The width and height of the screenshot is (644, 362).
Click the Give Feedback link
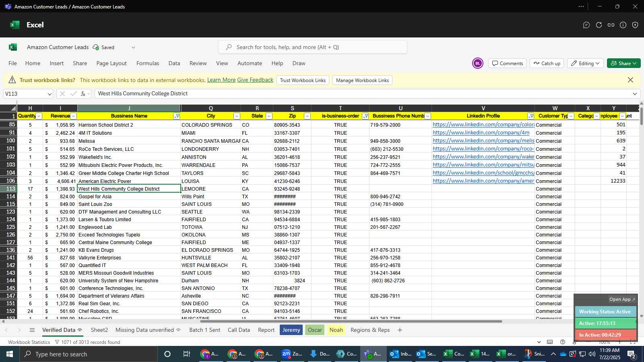(255, 80)
